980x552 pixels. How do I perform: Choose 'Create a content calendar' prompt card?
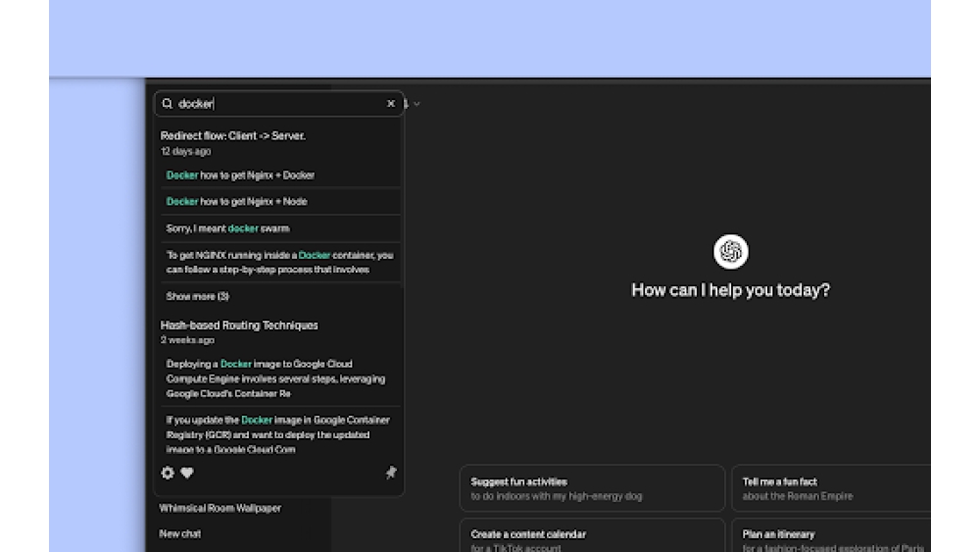click(592, 535)
